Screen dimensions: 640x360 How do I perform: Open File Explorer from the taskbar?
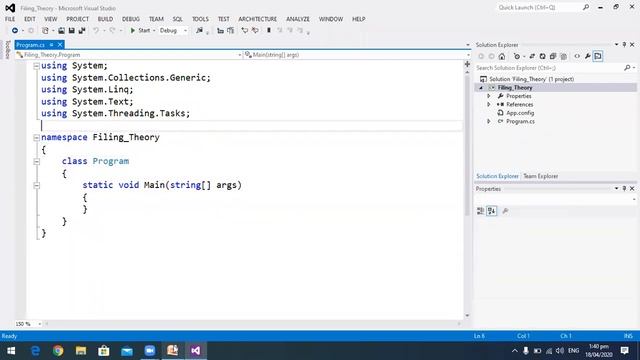click(x=81, y=351)
